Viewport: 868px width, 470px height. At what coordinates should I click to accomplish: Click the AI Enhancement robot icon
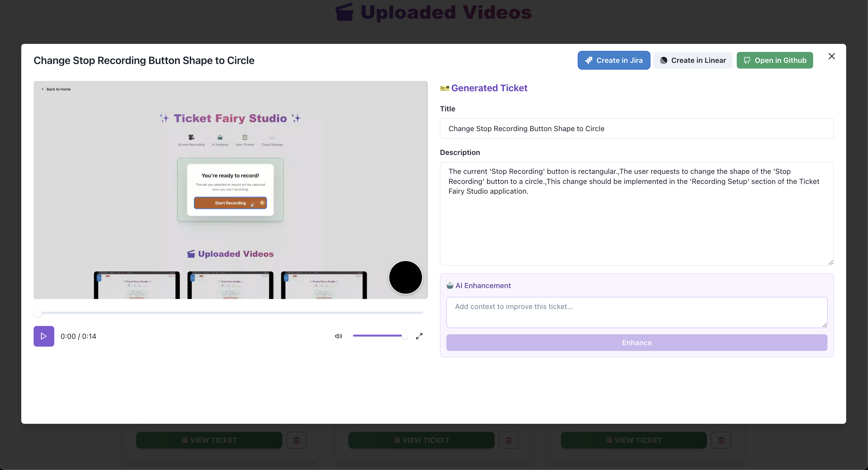click(x=450, y=286)
